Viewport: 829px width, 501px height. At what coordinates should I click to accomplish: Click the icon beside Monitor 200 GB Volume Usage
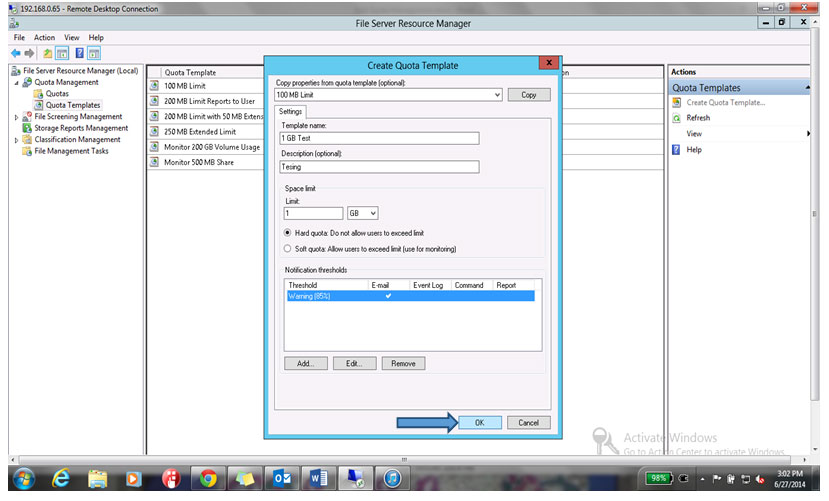click(154, 147)
